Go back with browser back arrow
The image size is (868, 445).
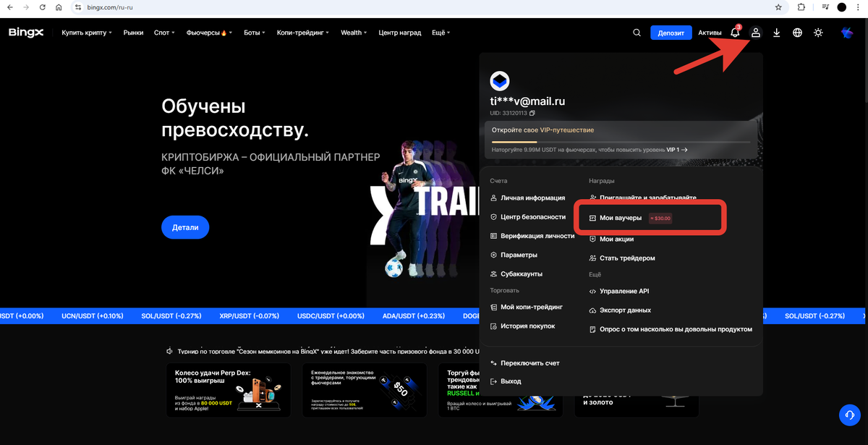[x=9, y=7]
